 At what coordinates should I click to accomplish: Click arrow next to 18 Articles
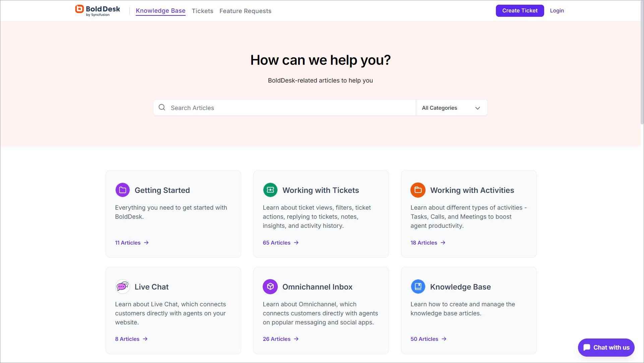(x=443, y=243)
